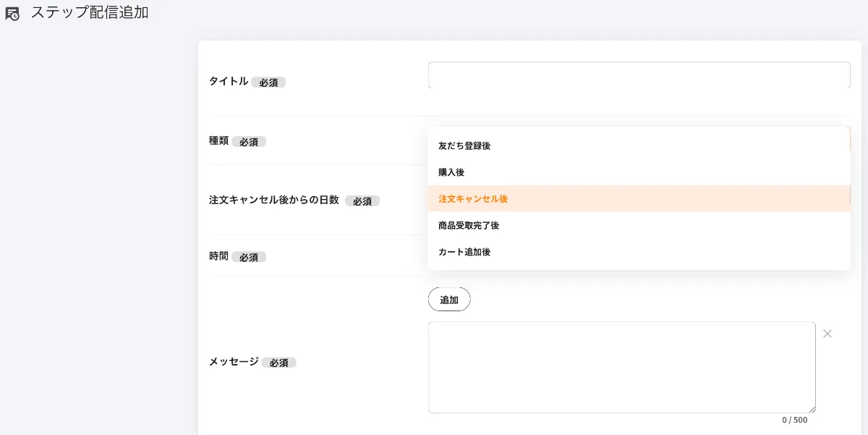The image size is (868, 435).
Task: Click the step delivery clock icon in the header
Action: point(12,13)
